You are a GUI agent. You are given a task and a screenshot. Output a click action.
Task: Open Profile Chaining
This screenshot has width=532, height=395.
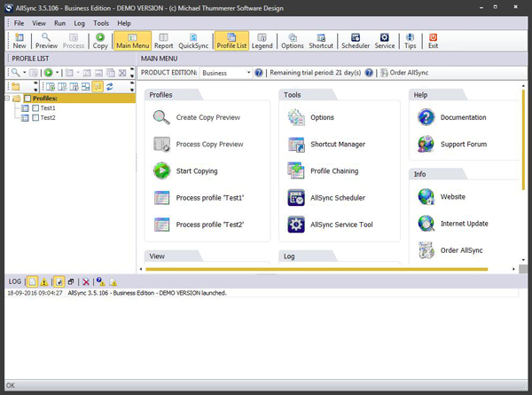[323, 170]
